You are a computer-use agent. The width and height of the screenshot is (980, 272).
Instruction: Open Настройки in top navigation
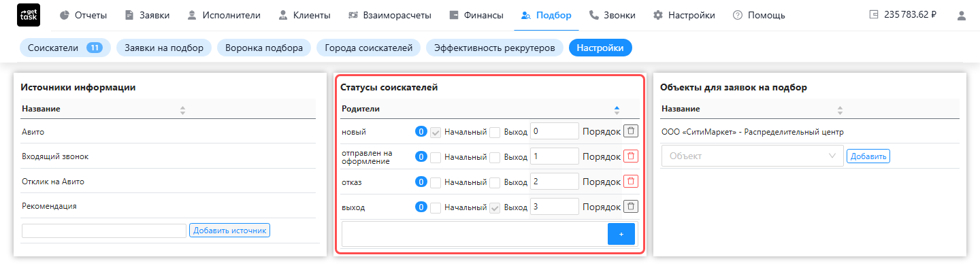pos(684,15)
